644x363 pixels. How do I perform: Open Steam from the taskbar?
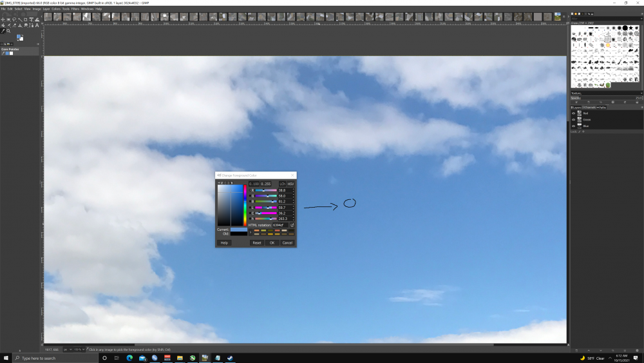[x=230, y=358]
